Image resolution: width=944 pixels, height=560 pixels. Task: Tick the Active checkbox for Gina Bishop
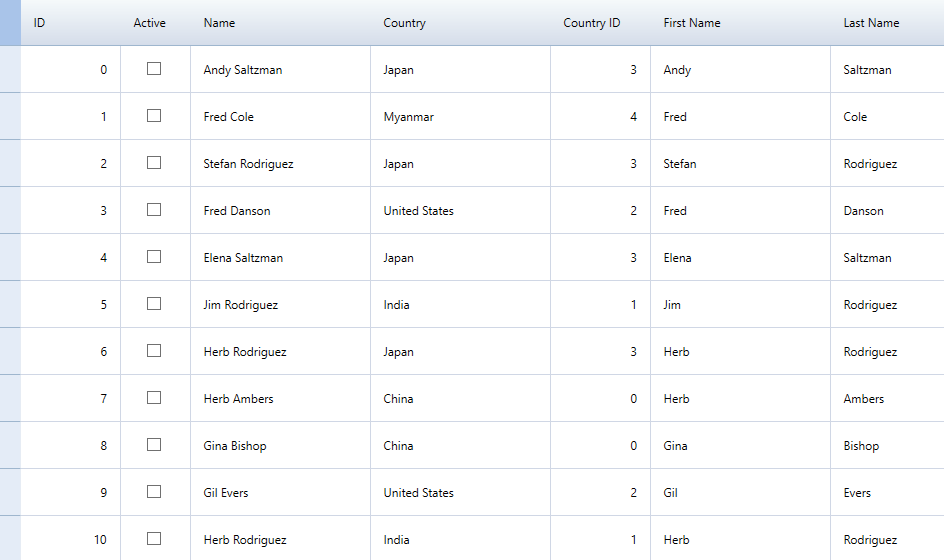click(x=154, y=445)
